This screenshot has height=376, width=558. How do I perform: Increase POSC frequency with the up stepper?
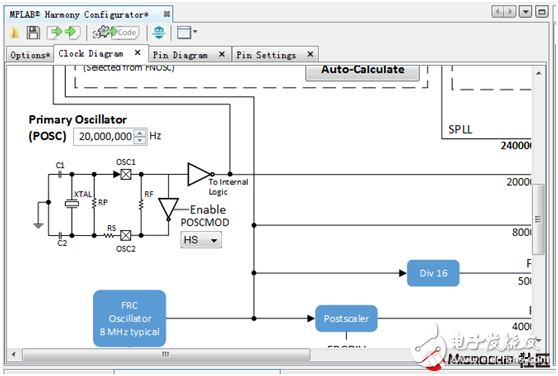(x=140, y=133)
